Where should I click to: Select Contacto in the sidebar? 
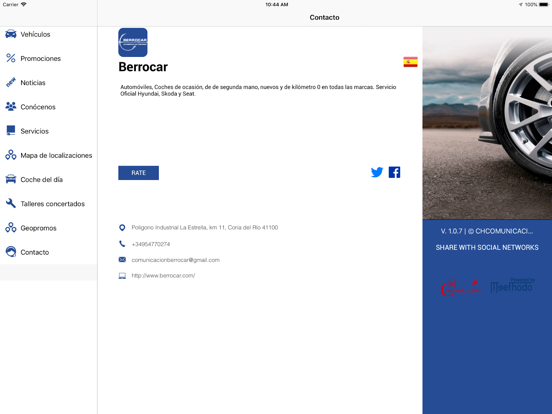pyautogui.click(x=49, y=252)
